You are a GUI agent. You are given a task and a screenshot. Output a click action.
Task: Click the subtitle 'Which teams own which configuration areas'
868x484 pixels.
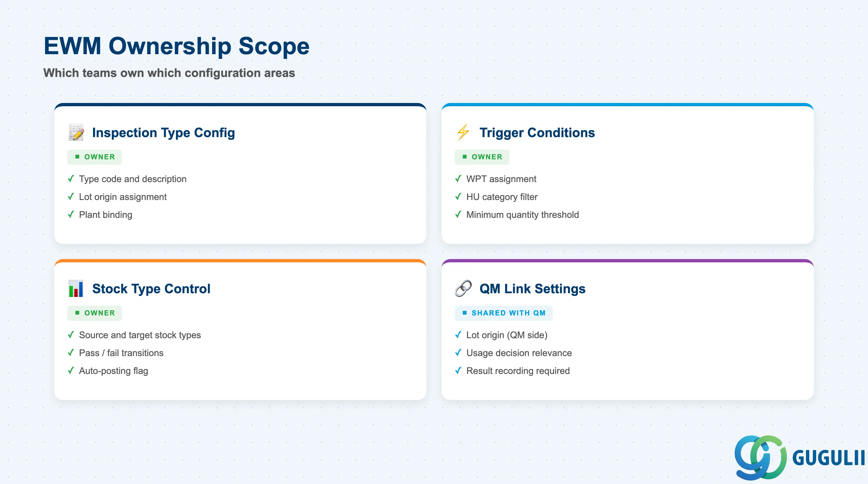pos(169,73)
